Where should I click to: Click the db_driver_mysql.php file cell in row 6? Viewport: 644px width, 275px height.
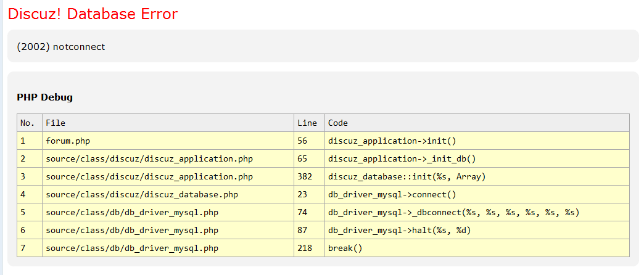168,230
